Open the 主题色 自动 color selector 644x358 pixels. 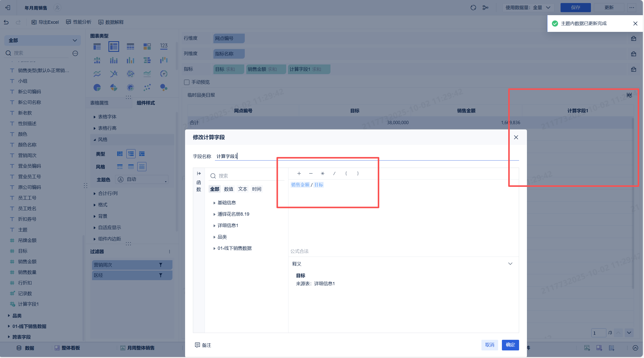(x=142, y=180)
